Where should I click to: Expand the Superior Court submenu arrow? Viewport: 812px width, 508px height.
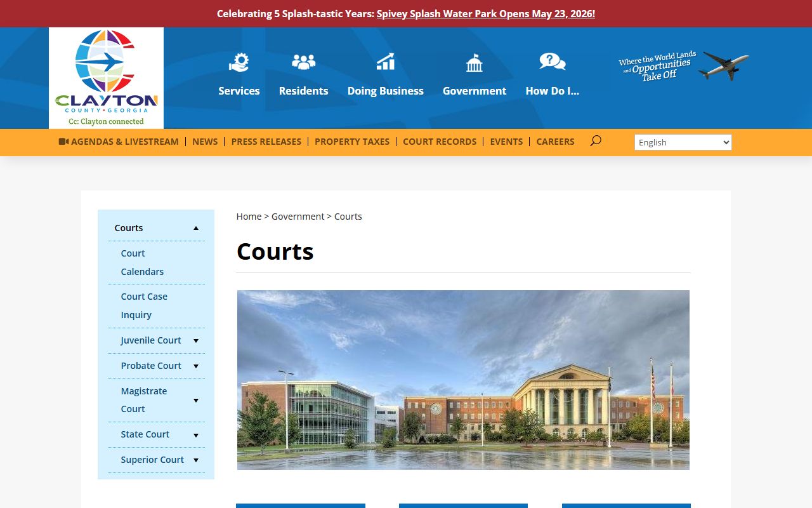pos(196,460)
